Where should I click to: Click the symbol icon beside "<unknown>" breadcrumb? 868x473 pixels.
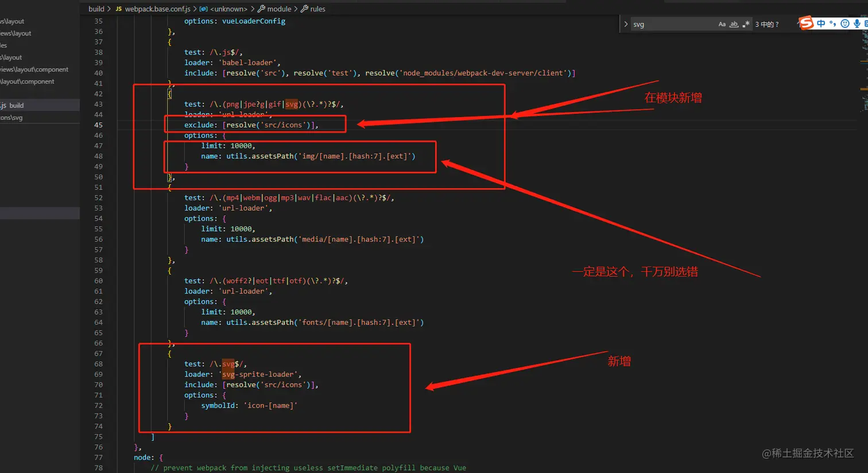tap(203, 9)
